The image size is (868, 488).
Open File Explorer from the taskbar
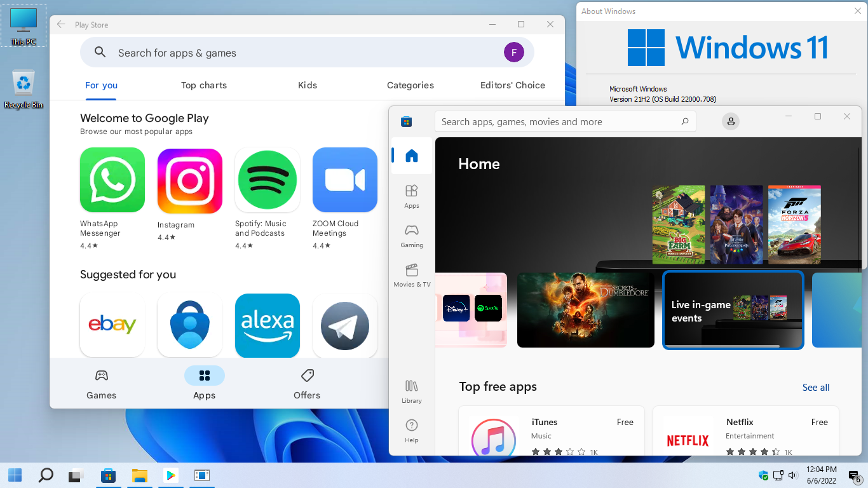[139, 475]
